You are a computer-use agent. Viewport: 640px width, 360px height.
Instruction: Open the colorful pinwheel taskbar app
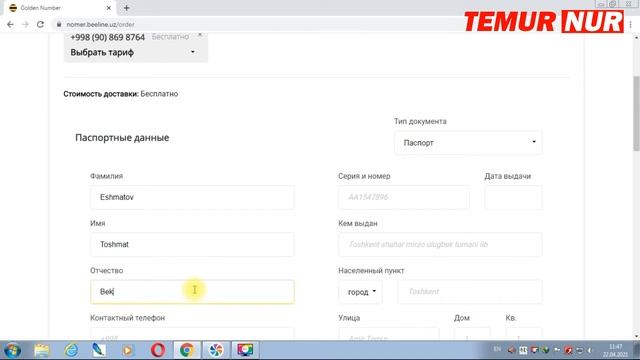click(x=216, y=350)
